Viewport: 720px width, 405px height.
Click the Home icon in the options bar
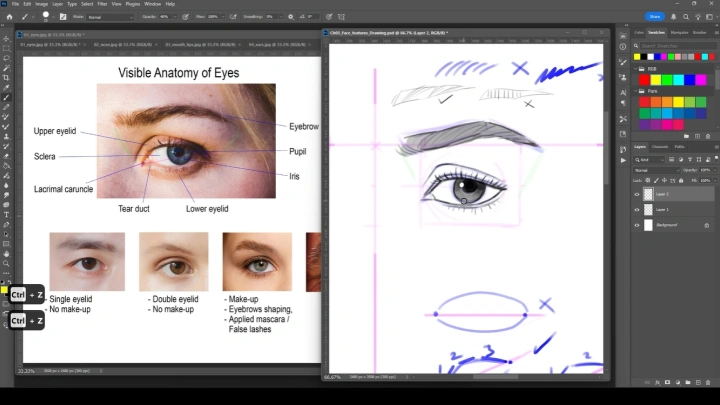tap(7, 17)
